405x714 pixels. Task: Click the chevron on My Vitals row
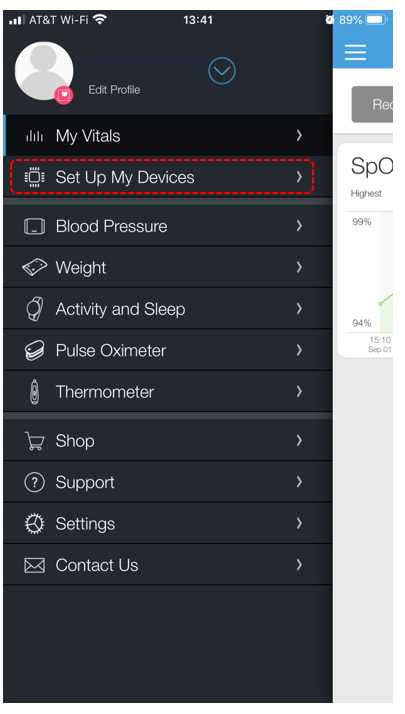[299, 135]
